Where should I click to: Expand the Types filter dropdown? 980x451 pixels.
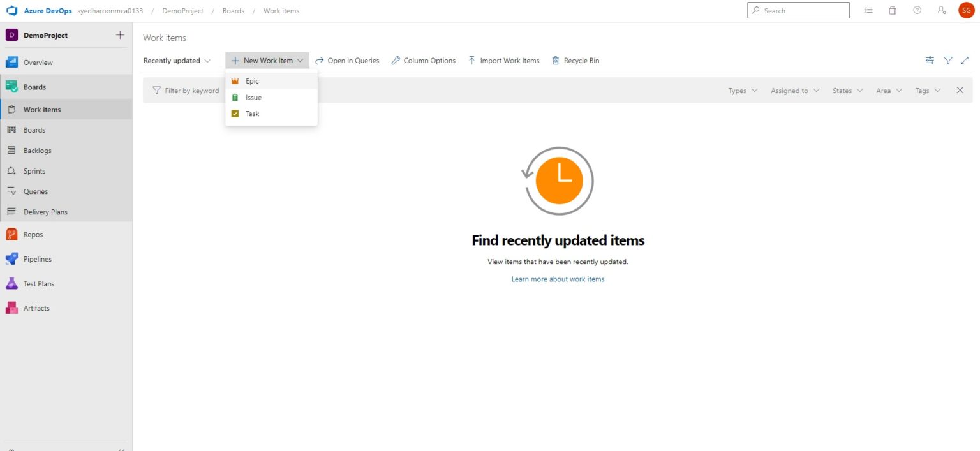click(x=742, y=91)
